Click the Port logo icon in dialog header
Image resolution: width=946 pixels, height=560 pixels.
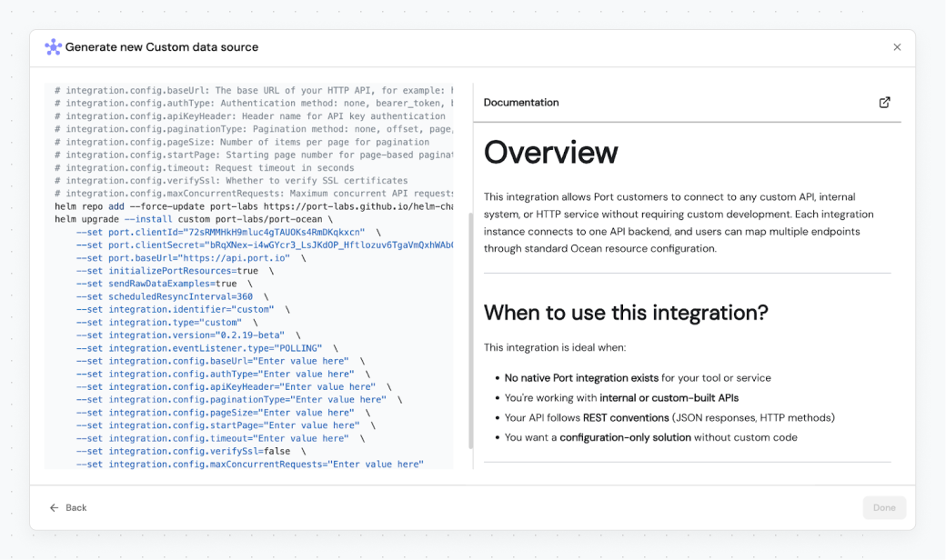point(53,47)
